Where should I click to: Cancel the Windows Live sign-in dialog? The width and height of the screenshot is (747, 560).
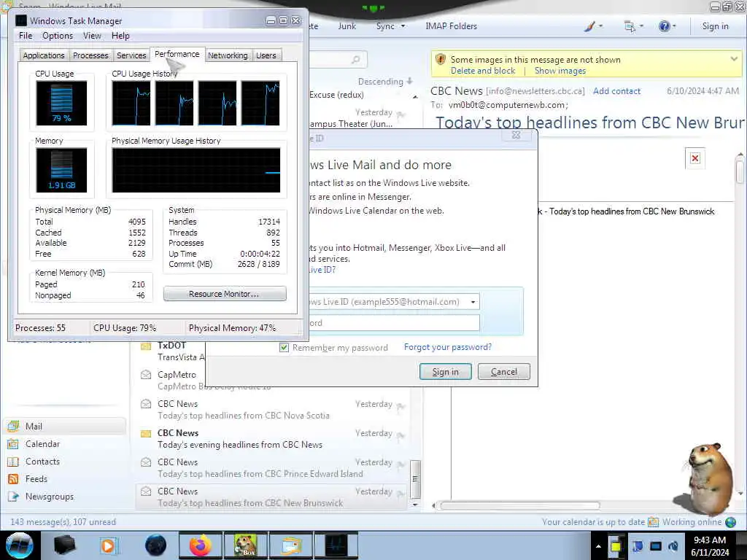[503, 372]
